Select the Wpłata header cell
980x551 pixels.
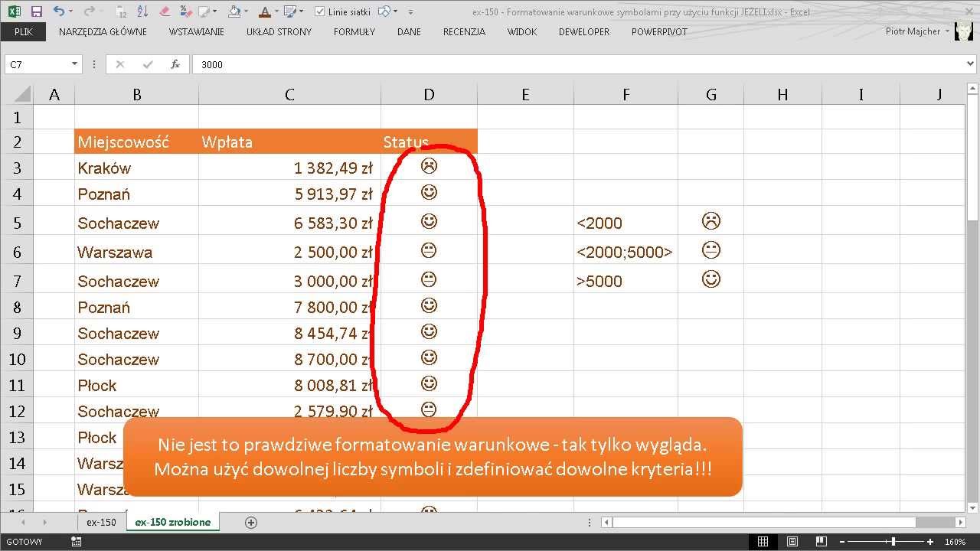(x=289, y=142)
